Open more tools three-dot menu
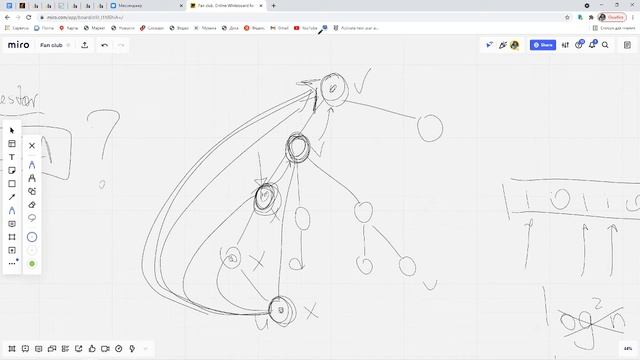The height and width of the screenshot is (360, 640). tap(12, 263)
